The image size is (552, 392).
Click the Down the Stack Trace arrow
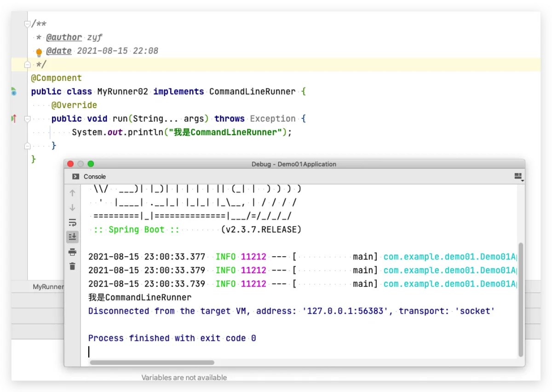point(72,208)
